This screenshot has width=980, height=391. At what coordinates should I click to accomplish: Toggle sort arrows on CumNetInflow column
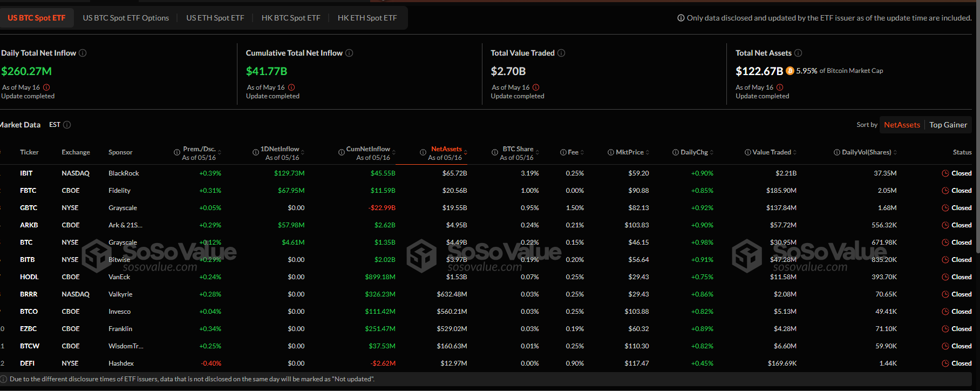click(394, 152)
